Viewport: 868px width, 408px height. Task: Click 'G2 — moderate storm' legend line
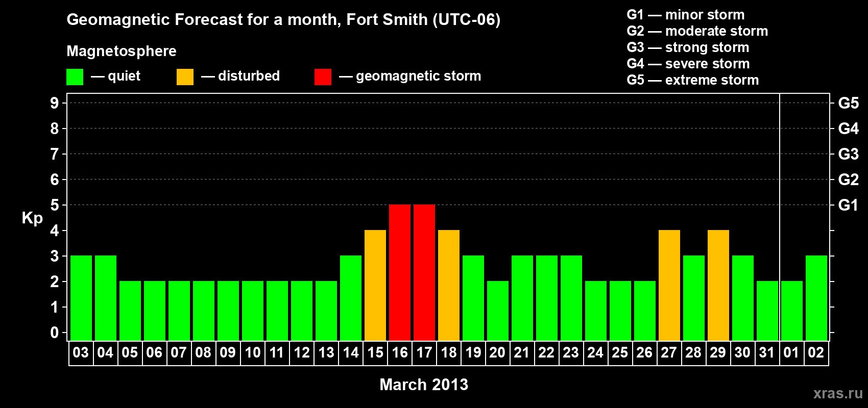pyautogui.click(x=697, y=31)
